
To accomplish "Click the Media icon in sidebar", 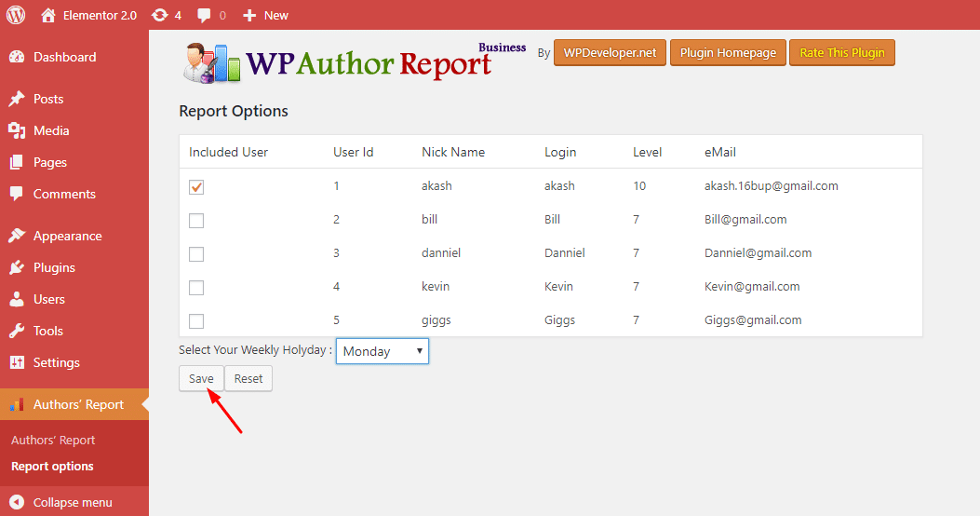I will point(17,130).
